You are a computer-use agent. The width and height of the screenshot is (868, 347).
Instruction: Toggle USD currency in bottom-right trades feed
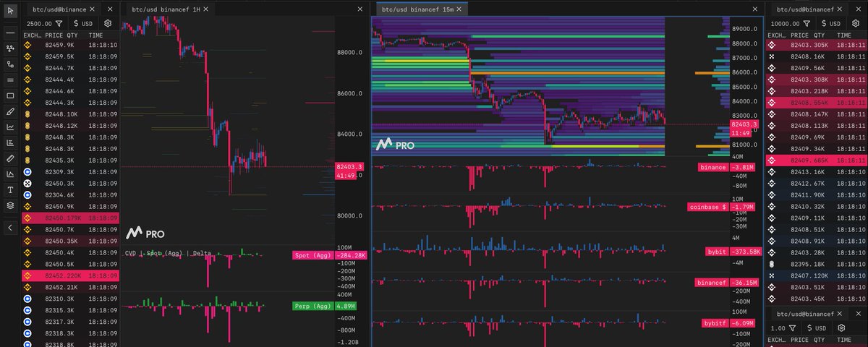point(816,327)
